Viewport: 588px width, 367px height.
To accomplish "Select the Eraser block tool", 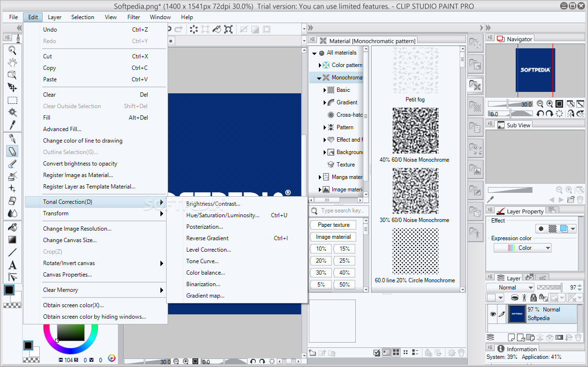I will 12,201.
